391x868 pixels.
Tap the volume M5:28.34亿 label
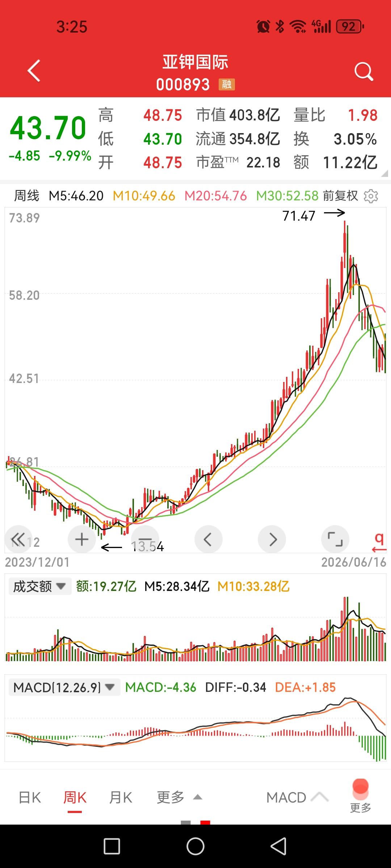pyautogui.click(x=177, y=586)
